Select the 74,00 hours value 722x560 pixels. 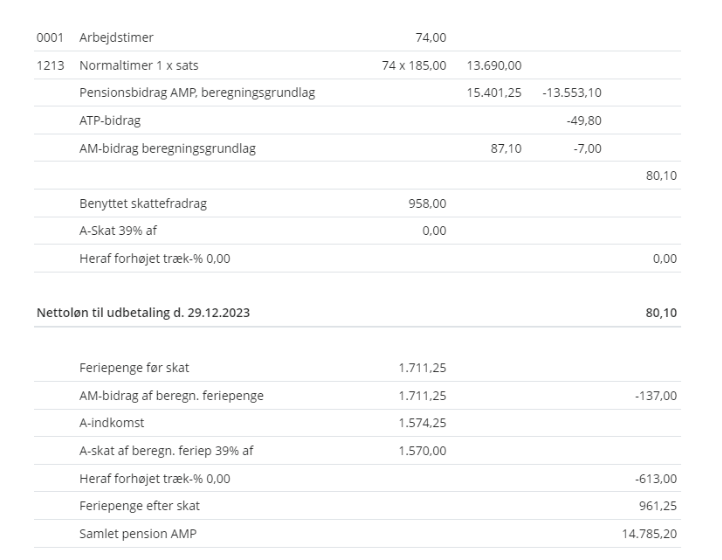[x=430, y=38]
